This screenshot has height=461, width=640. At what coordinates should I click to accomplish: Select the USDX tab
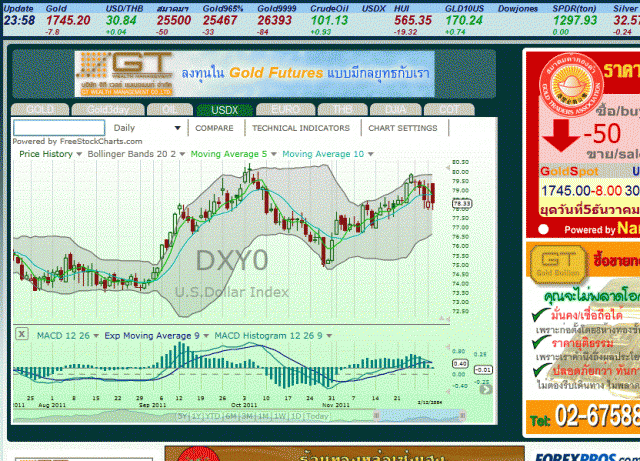224,110
